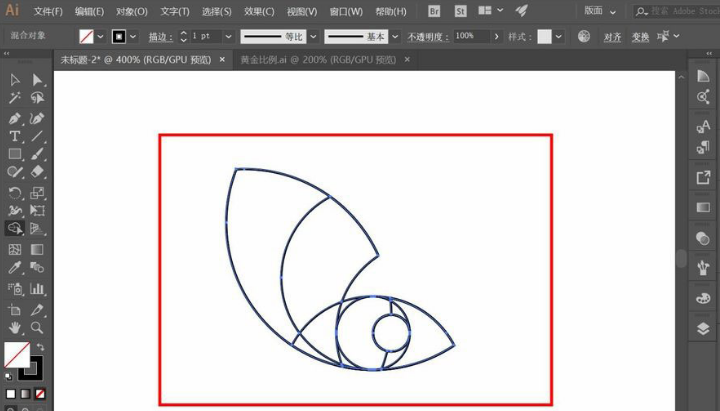Open the 文件(F) menu
This screenshot has width=720, height=411.
[48, 11]
